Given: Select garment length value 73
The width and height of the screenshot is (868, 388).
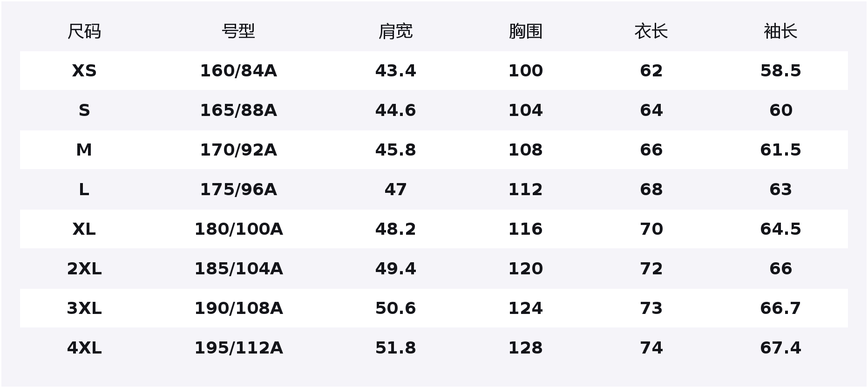Looking at the screenshot, I should pyautogui.click(x=651, y=308).
